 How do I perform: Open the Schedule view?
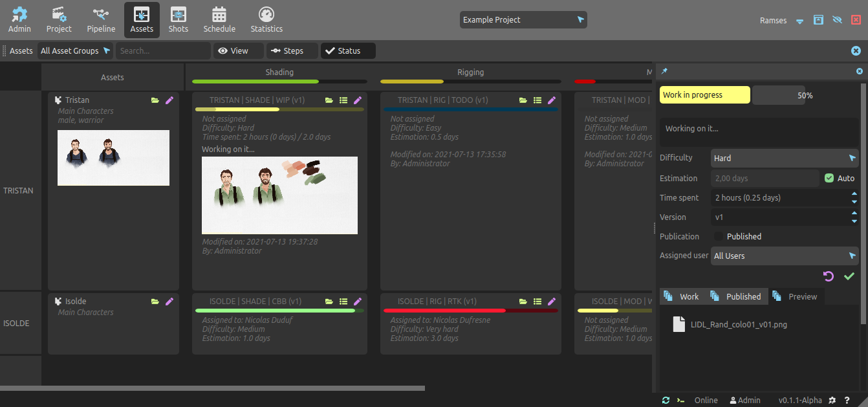point(219,19)
